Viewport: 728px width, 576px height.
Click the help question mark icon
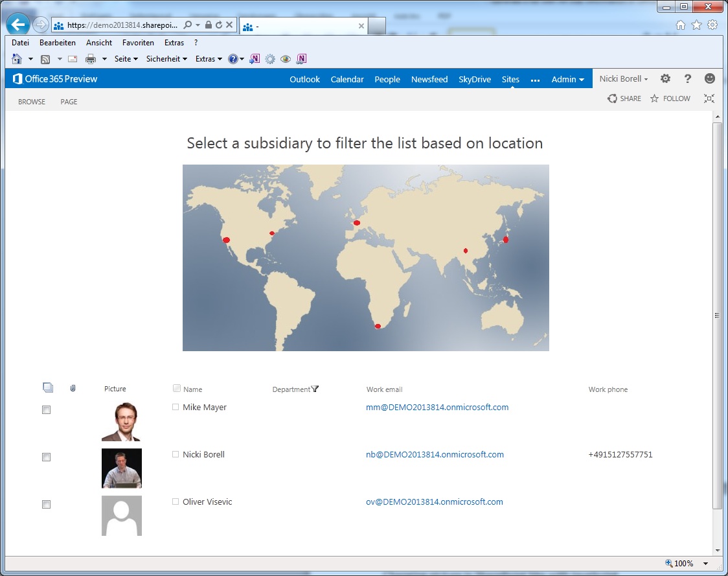[687, 78]
